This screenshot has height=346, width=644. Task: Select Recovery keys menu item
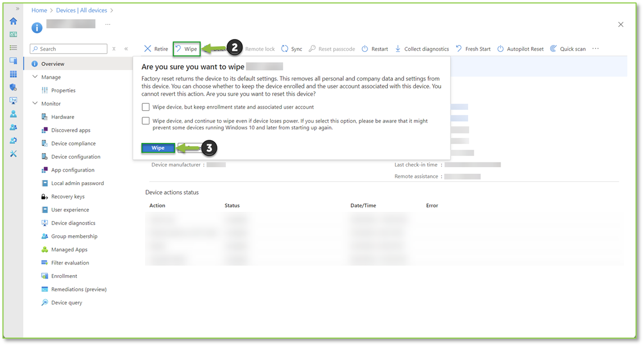point(67,197)
